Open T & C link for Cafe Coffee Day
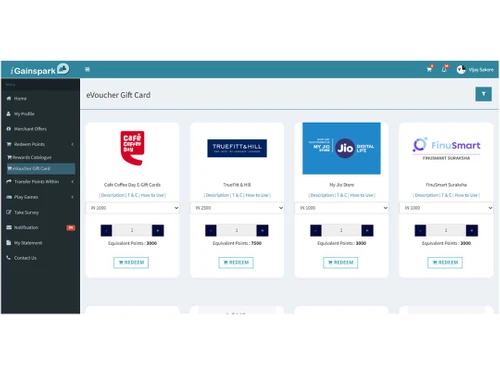This screenshot has width=500, height=375. (x=133, y=195)
